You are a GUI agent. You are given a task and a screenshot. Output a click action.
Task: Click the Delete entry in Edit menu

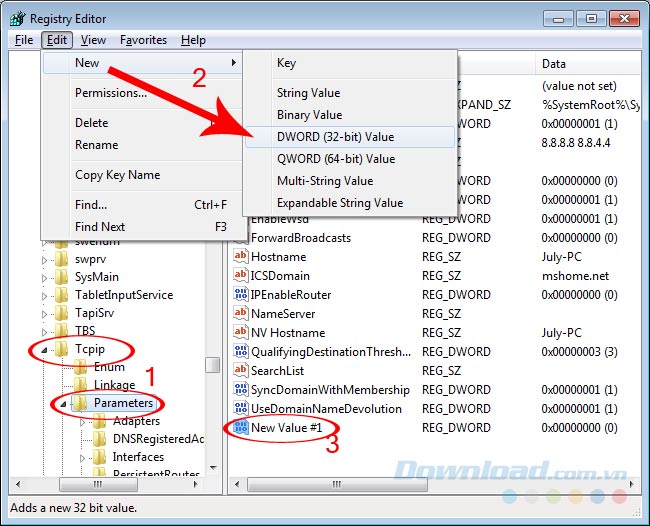click(x=142, y=123)
